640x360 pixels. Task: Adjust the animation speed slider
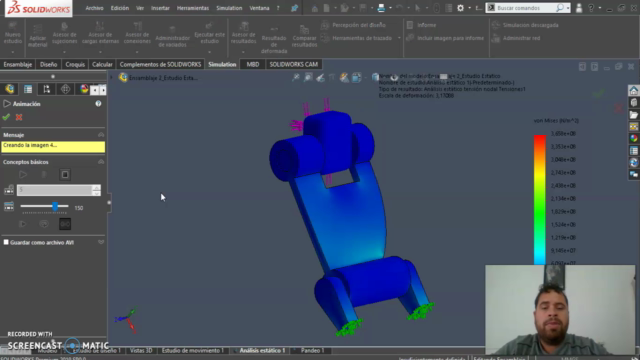coord(55,207)
